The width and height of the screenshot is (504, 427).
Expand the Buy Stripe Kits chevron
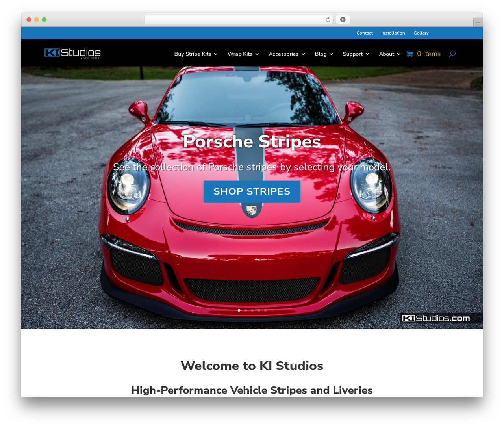[216, 54]
